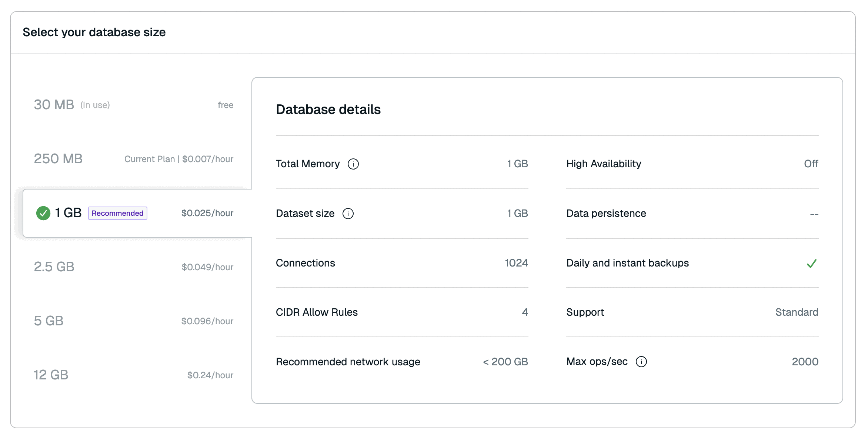This screenshot has width=868, height=439.
Task: Click the Database details heading
Action: pyautogui.click(x=328, y=110)
